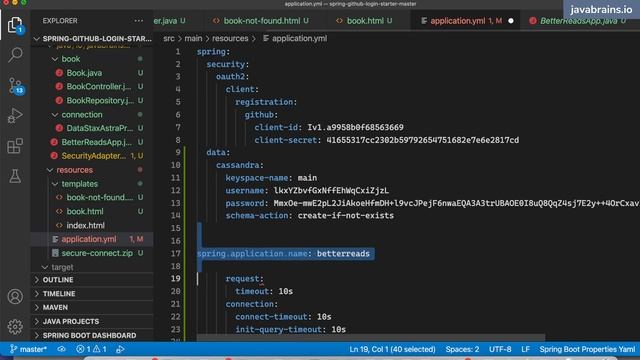640x360 pixels.
Task: Switch to BetterReadsApp.java editor tab
Action: tap(579, 21)
